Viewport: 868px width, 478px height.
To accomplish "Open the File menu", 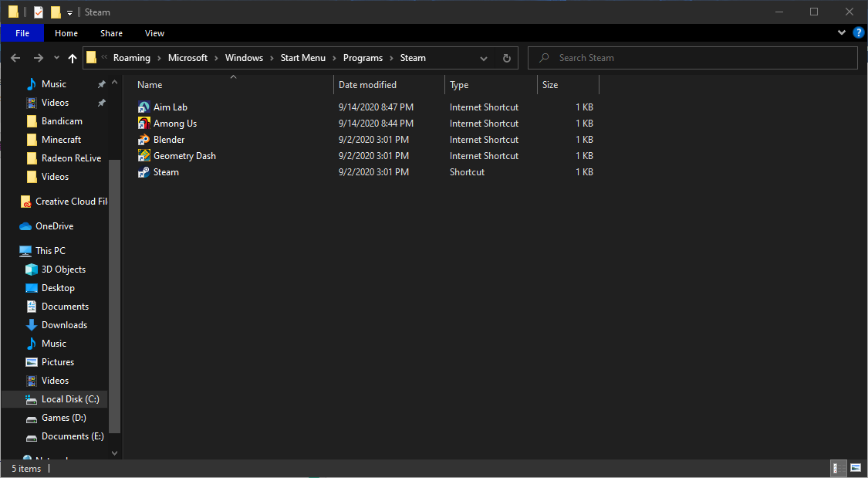I will (x=22, y=33).
